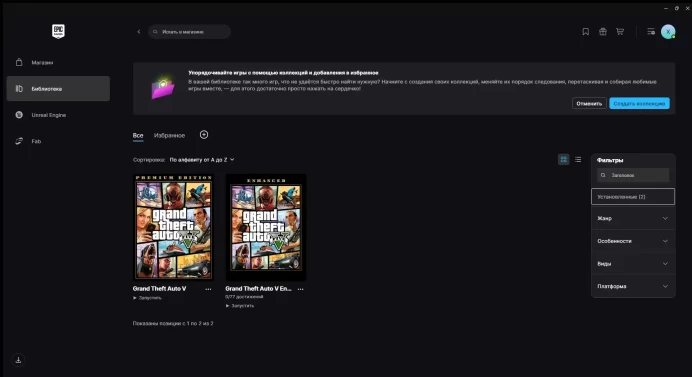Select the Все tab
Screen dimensions: 692x377
coord(138,136)
